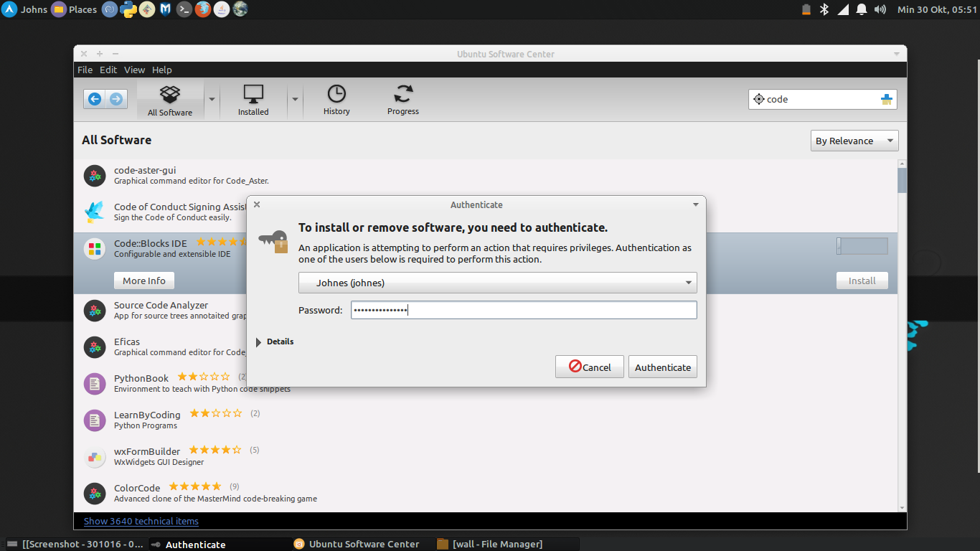
Task: Open the View menu
Action: point(134,70)
